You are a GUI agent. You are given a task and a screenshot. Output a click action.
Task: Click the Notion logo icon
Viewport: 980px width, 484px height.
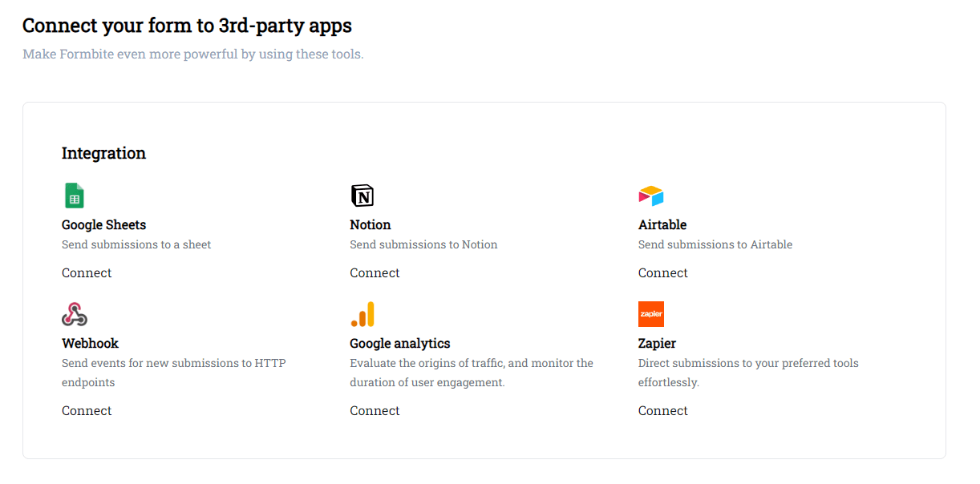pos(362,196)
